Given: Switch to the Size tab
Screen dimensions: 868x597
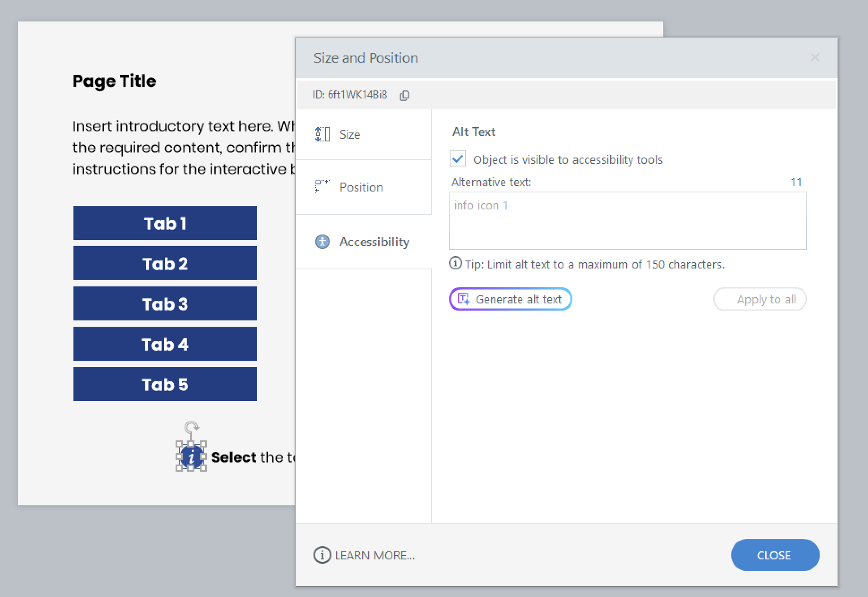Looking at the screenshot, I should point(350,134).
